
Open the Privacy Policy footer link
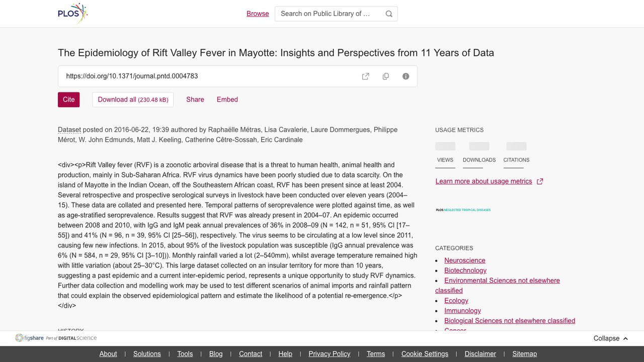point(330,354)
